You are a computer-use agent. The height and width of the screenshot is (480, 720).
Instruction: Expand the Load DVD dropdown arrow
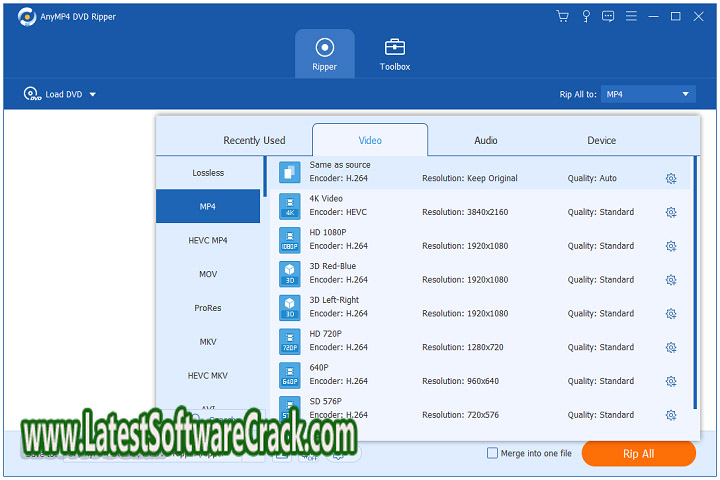pyautogui.click(x=93, y=94)
